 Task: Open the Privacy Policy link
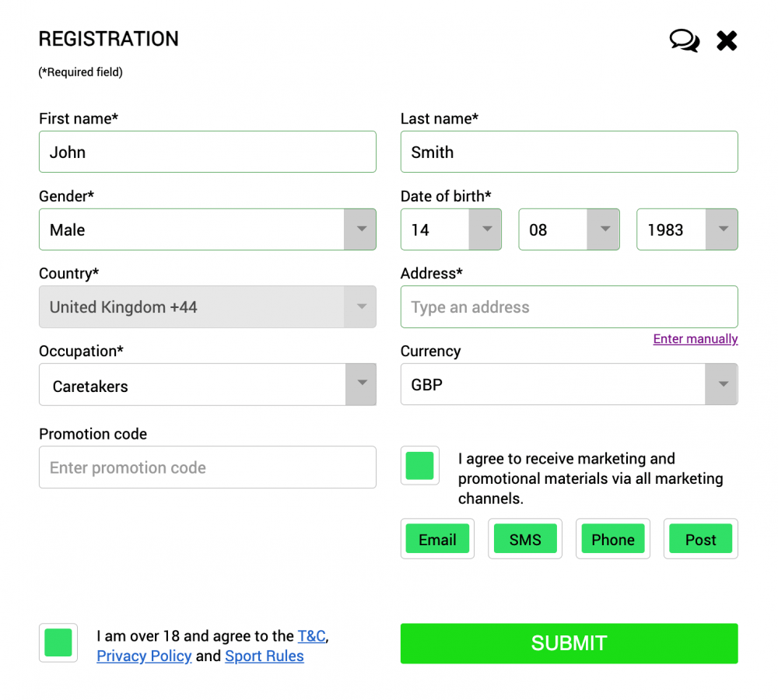[144, 656]
